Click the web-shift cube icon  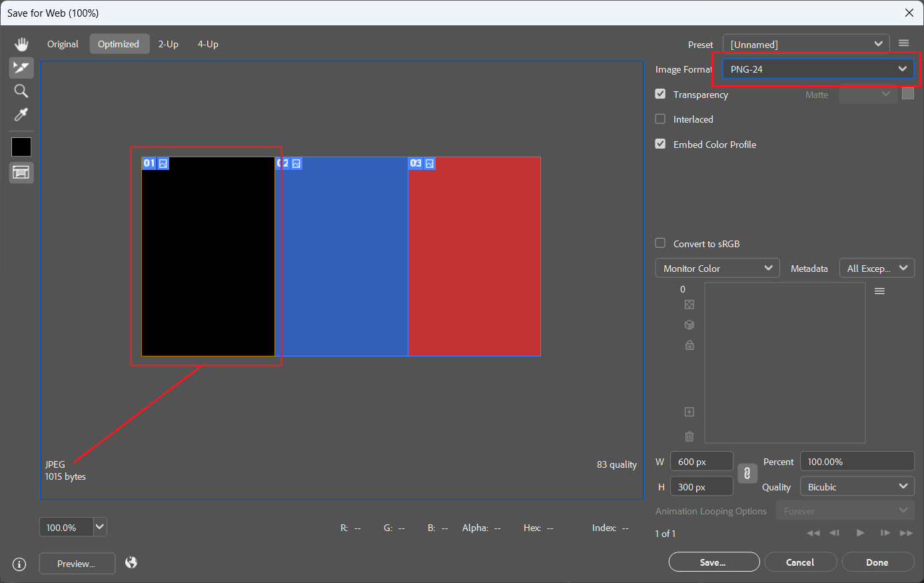pos(690,324)
